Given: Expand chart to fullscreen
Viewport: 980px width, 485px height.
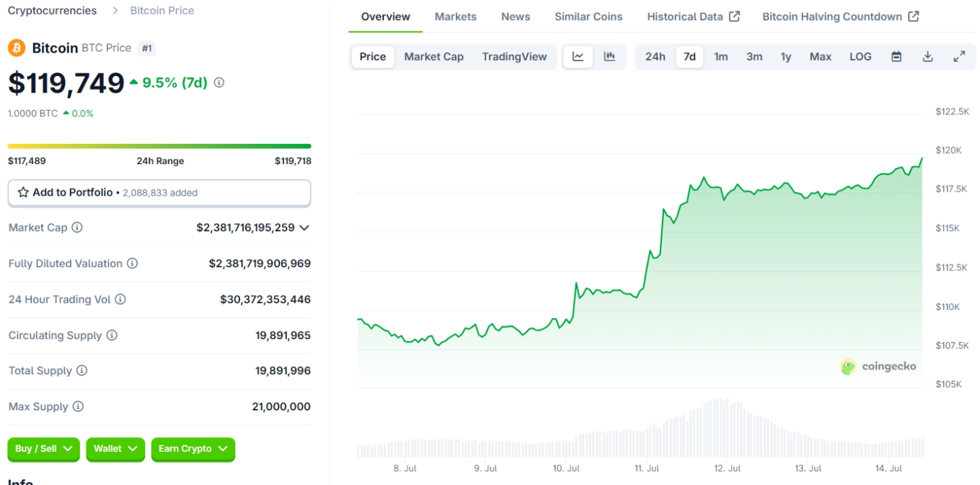Looking at the screenshot, I should click(959, 57).
